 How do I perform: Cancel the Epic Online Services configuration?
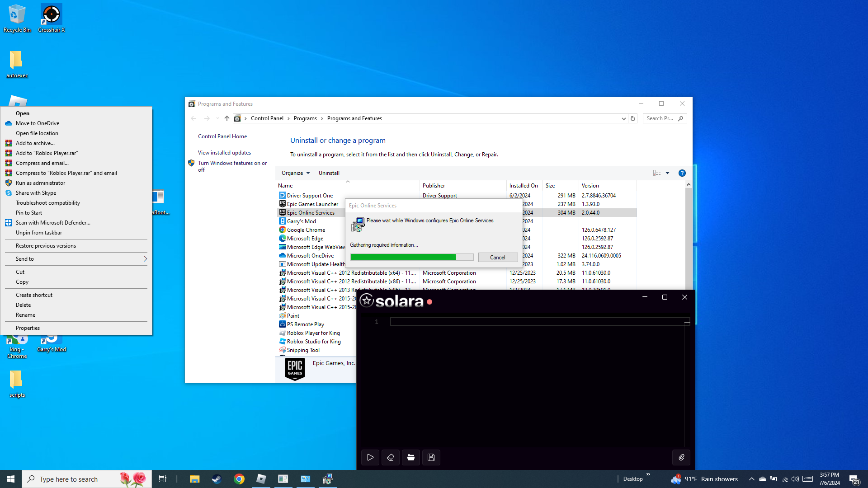pyautogui.click(x=498, y=257)
